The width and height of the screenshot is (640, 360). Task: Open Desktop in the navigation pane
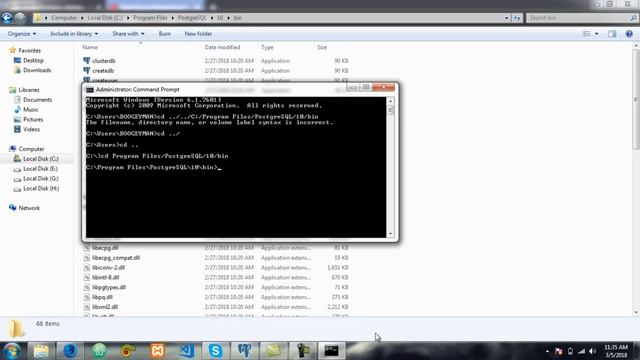click(x=33, y=60)
